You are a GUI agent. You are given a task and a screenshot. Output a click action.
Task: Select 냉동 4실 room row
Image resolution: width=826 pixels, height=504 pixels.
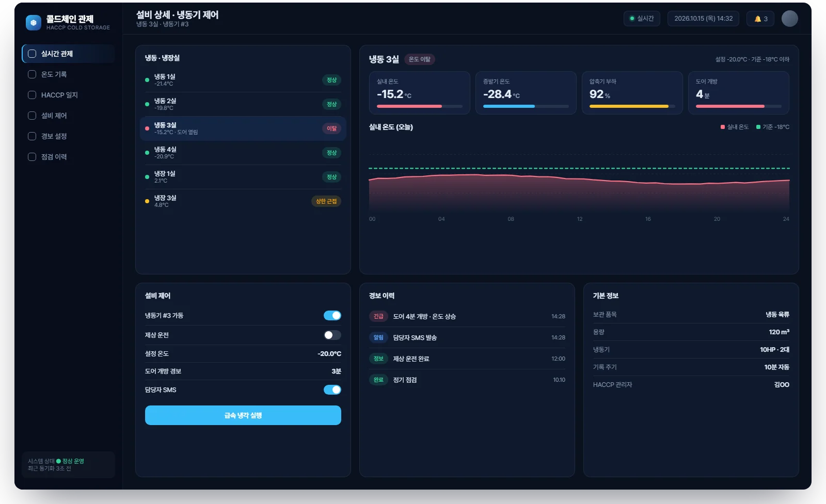[x=243, y=153]
